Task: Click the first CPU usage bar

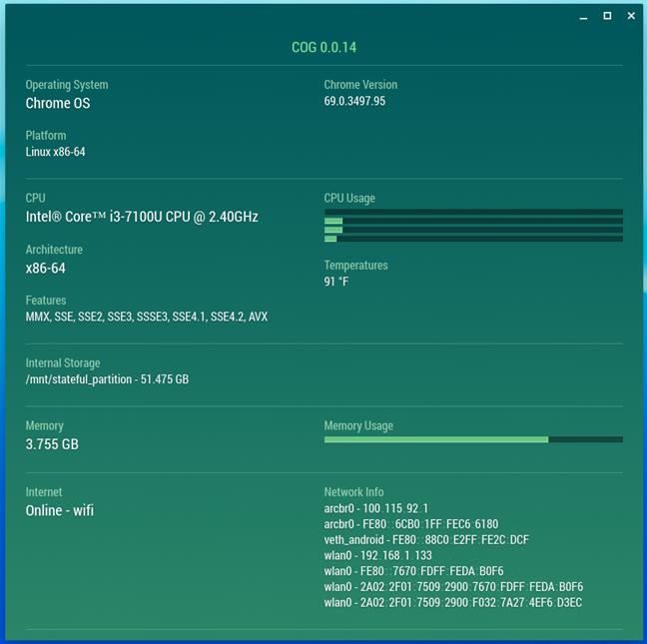Action: tap(473, 212)
